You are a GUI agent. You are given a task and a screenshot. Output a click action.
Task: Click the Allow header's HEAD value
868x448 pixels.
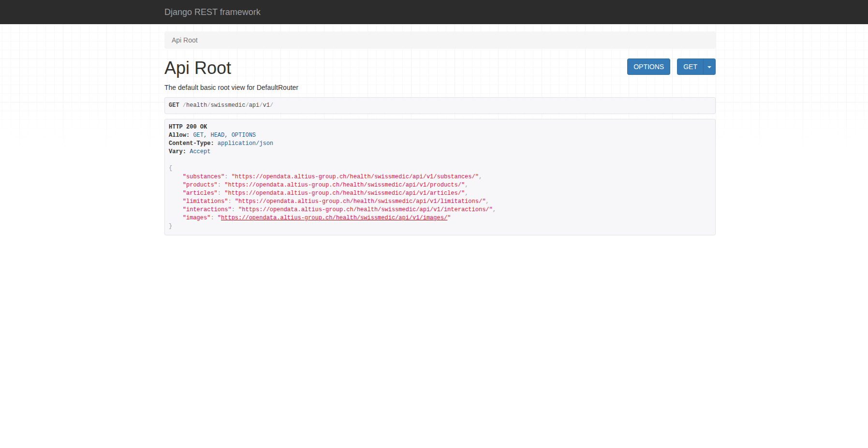point(217,135)
